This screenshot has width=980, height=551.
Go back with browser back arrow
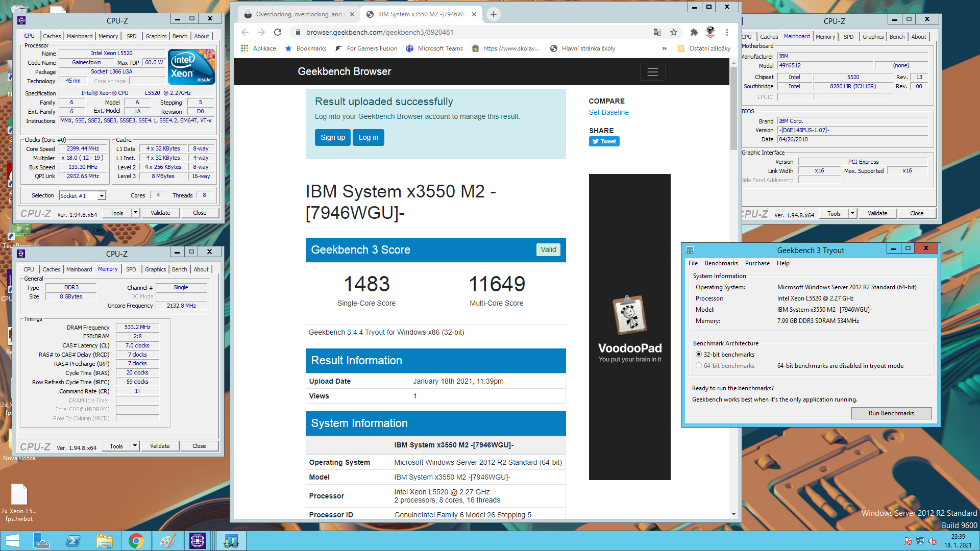[245, 32]
